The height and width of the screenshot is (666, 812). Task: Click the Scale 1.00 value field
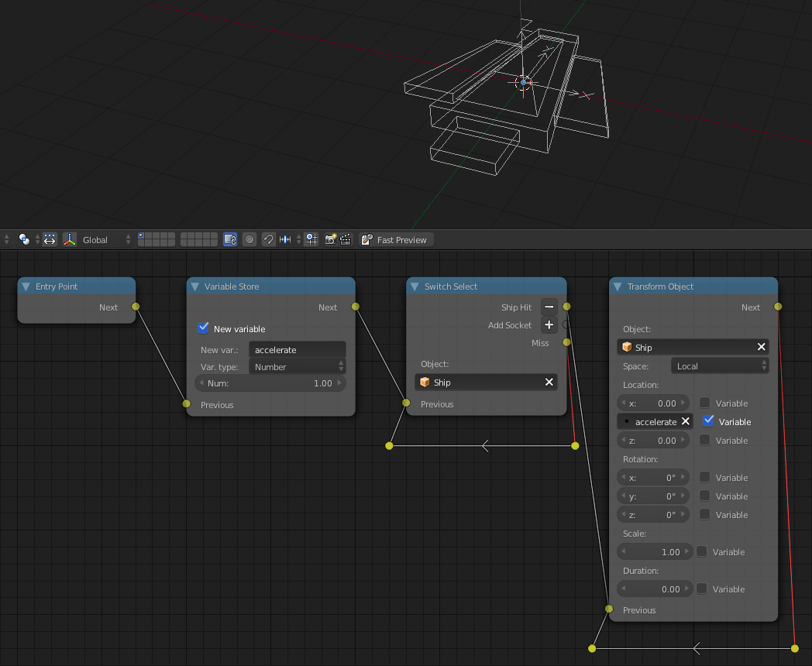click(x=655, y=552)
